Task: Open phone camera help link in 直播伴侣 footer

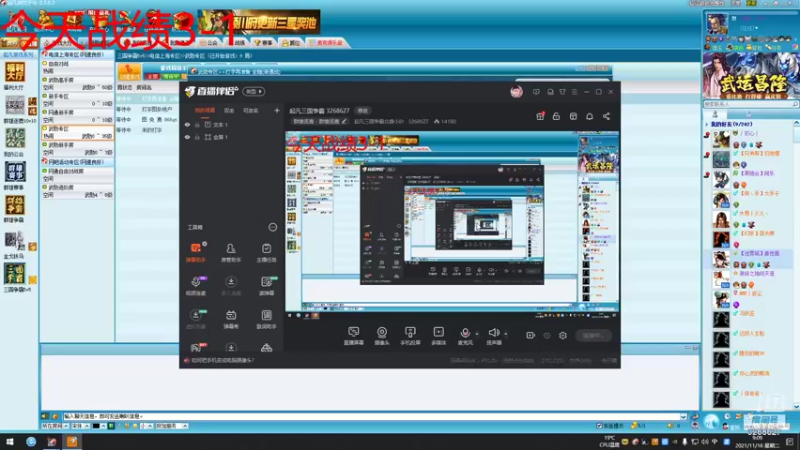Action: 222,360
